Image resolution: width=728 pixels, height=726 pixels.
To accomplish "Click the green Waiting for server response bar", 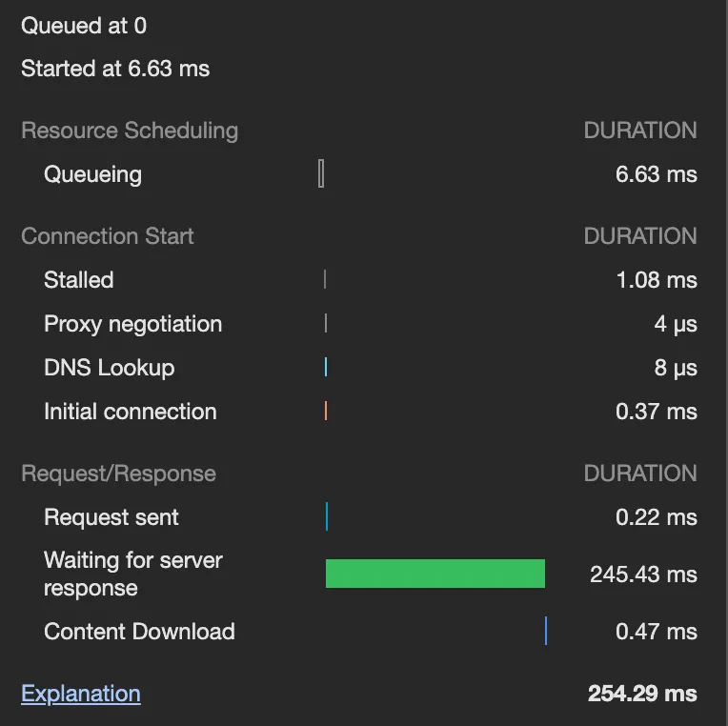I will click(435, 574).
